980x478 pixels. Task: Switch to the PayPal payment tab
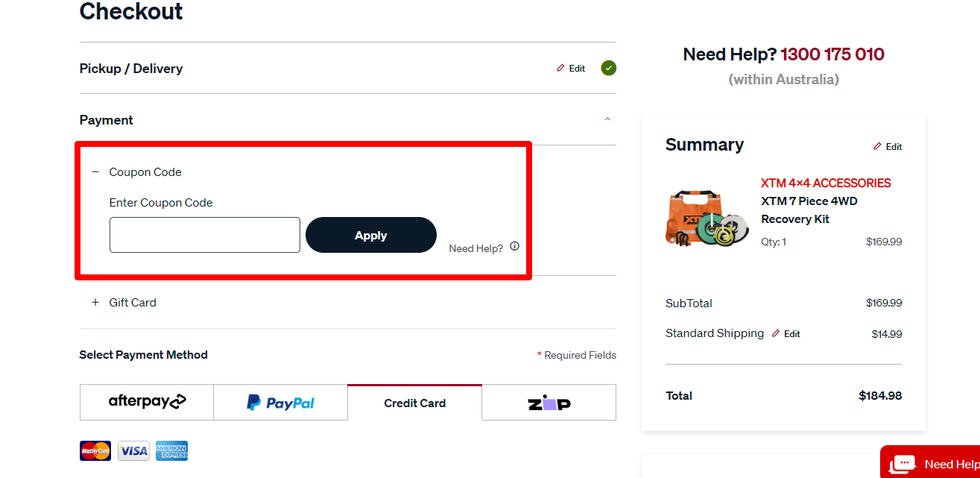pos(280,402)
